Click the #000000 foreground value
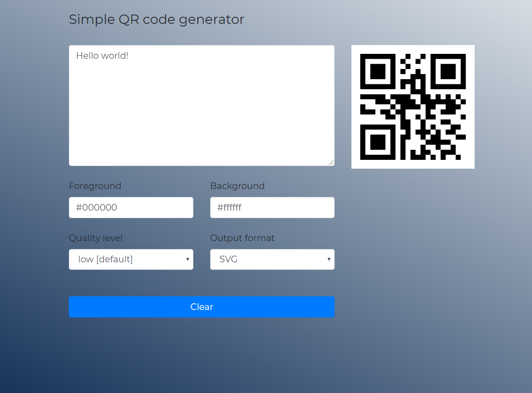The width and height of the screenshot is (532, 393). click(x=95, y=207)
